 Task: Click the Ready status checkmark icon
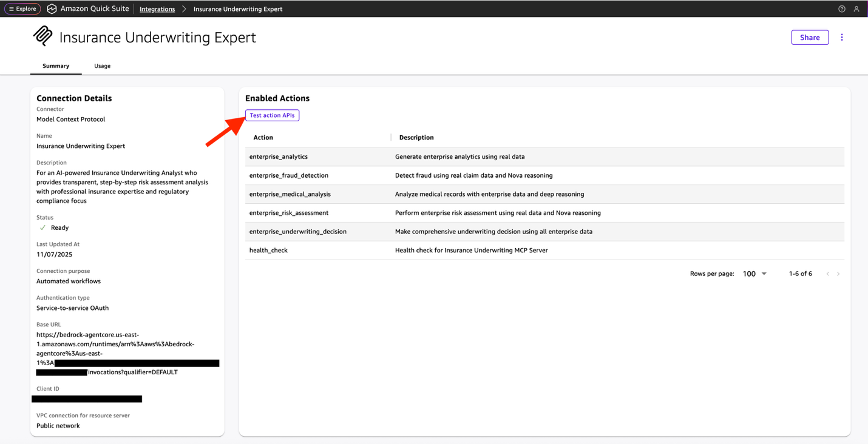42,228
